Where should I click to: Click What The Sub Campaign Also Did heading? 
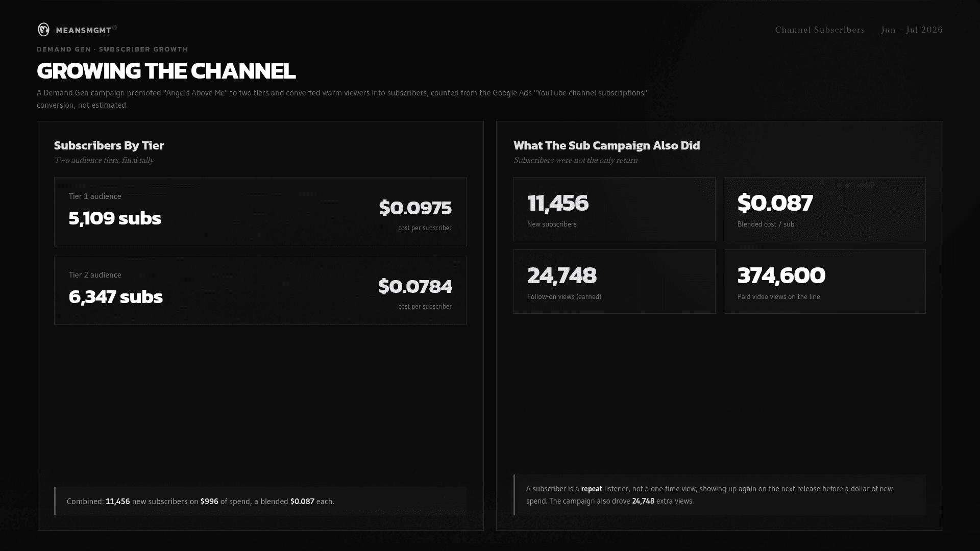[x=606, y=145]
